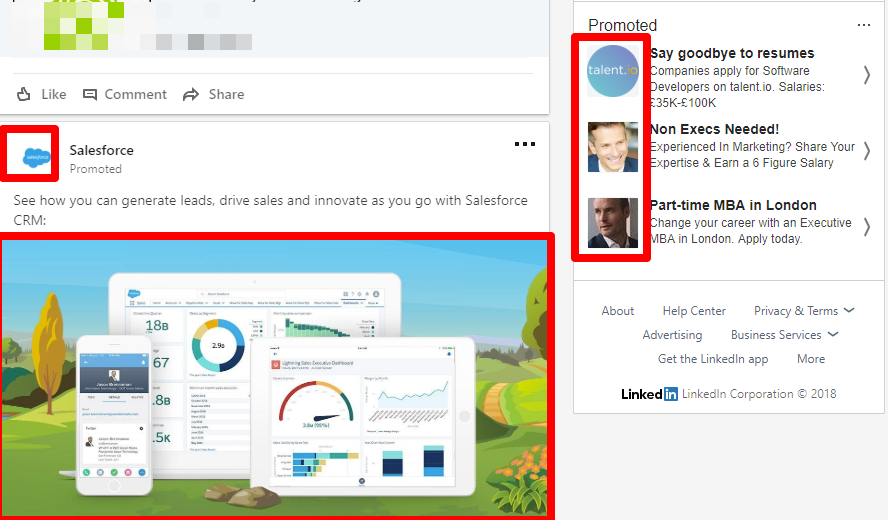Image resolution: width=888 pixels, height=520 pixels.
Task: Open the Salesforce company name link
Action: click(101, 150)
